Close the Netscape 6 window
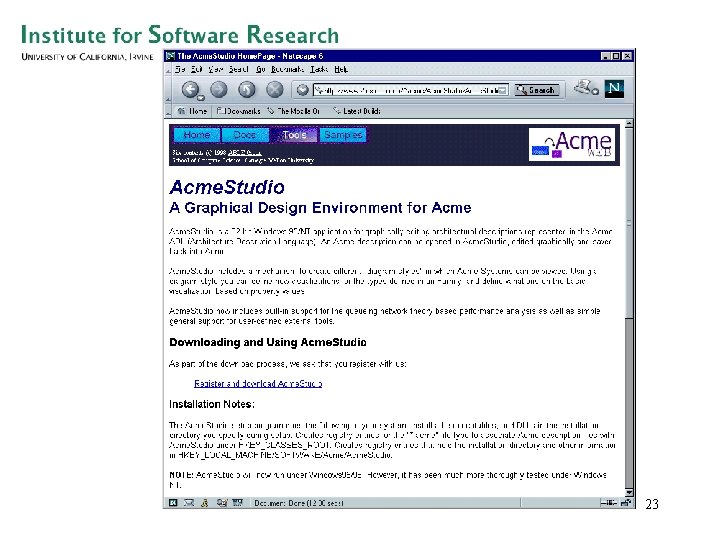720x540 pixels. point(627,56)
